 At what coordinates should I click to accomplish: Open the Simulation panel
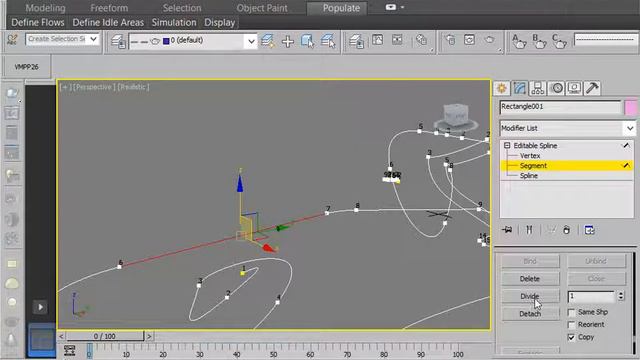click(174, 22)
